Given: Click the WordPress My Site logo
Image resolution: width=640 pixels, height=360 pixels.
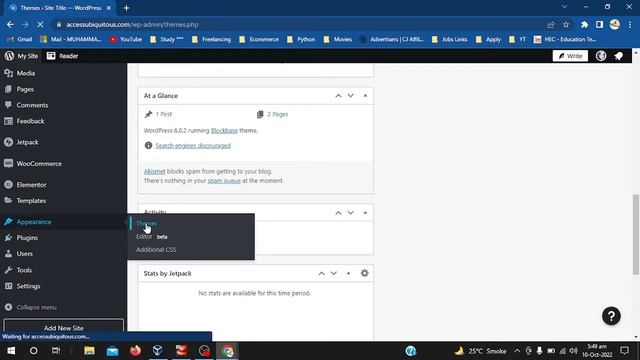Looking at the screenshot, I should 21,56.
